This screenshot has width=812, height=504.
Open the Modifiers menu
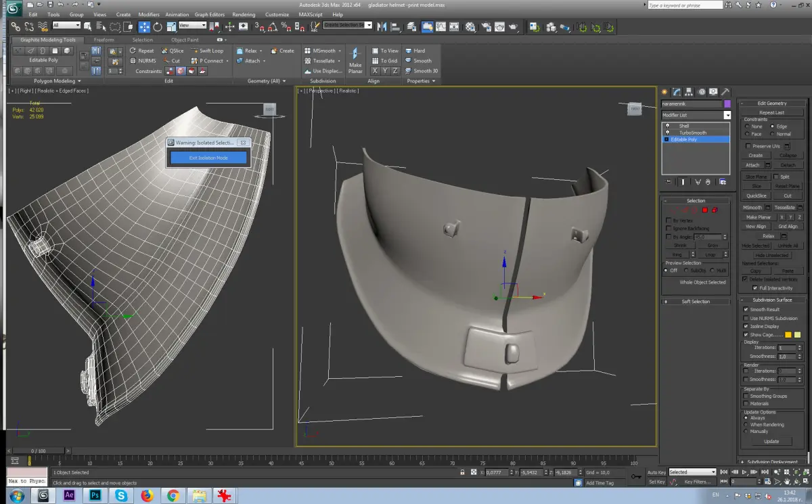tap(149, 14)
